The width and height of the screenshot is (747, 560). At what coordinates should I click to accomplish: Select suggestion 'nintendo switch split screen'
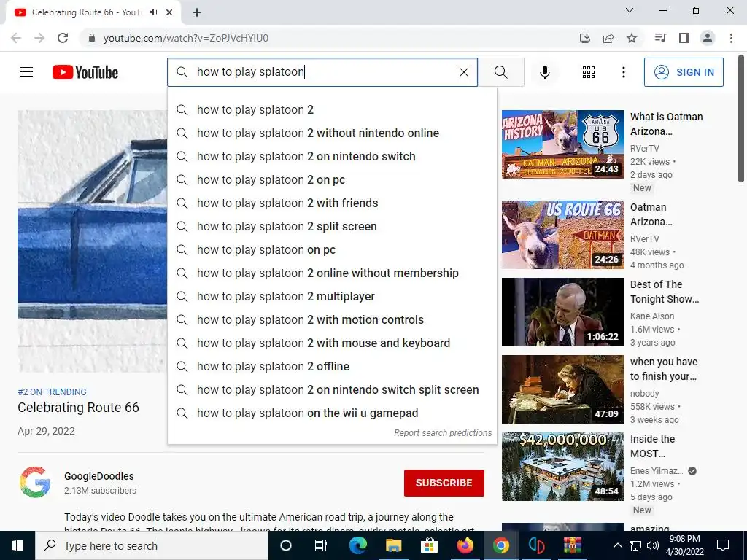click(x=332, y=389)
